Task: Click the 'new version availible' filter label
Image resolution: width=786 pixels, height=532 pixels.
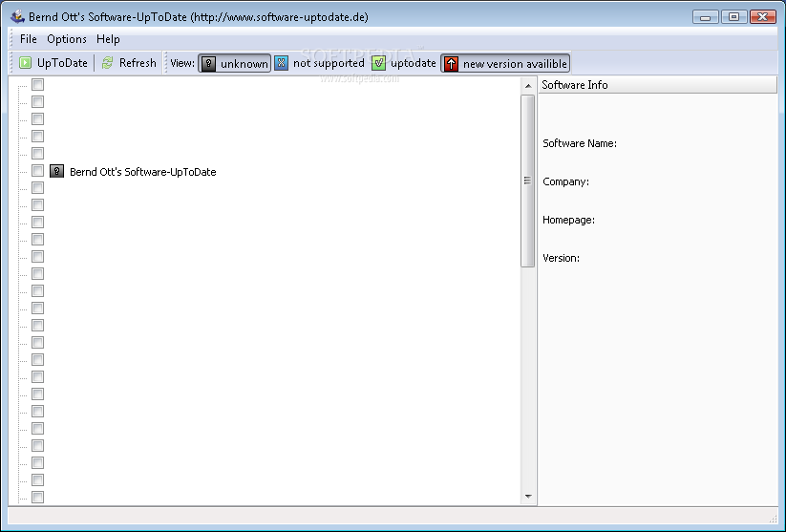Action: (515, 64)
